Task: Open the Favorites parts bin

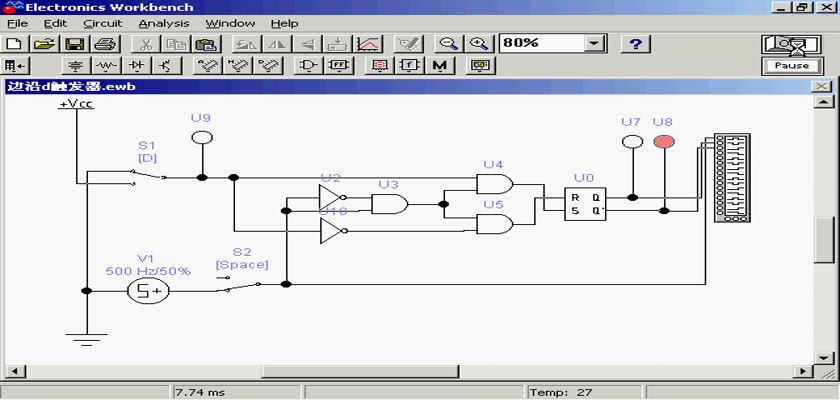Action: (15, 66)
